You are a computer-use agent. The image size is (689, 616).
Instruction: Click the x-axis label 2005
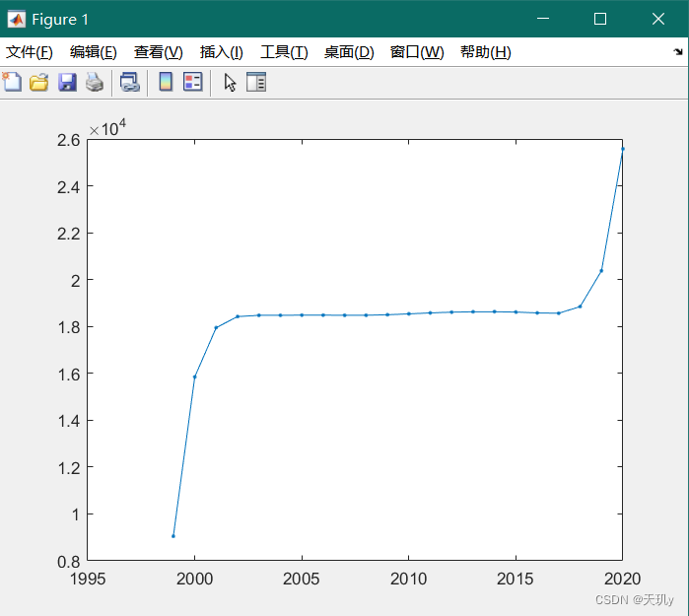coord(302,579)
